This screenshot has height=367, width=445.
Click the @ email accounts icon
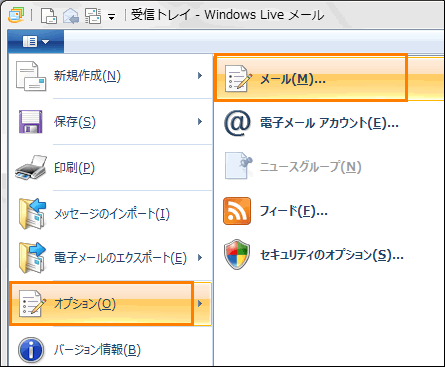click(x=237, y=123)
